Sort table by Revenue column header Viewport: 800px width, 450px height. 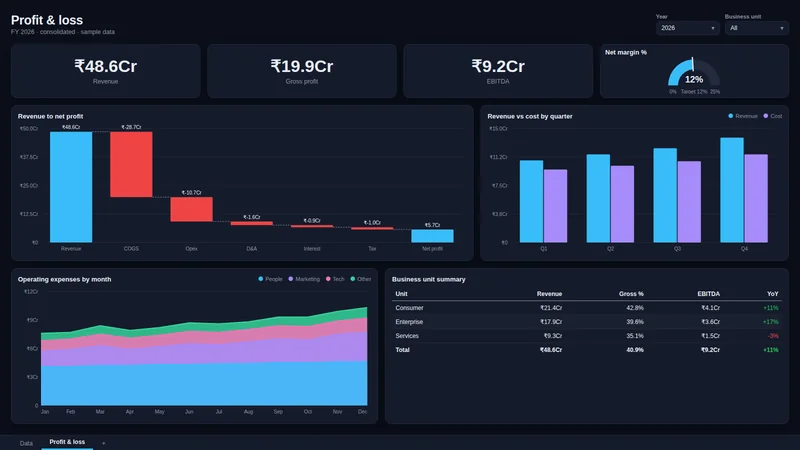[x=549, y=294]
